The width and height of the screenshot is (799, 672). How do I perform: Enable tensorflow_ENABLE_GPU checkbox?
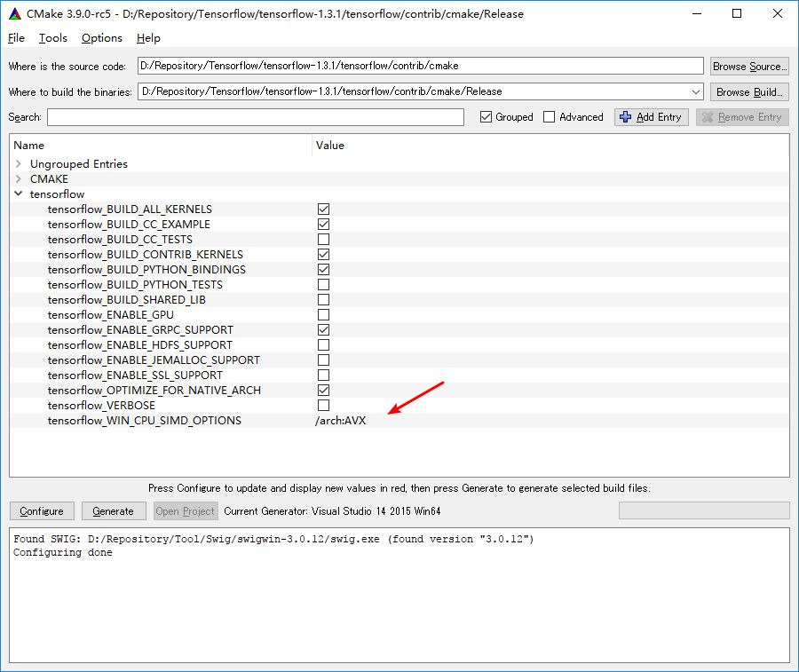pyautogui.click(x=323, y=314)
